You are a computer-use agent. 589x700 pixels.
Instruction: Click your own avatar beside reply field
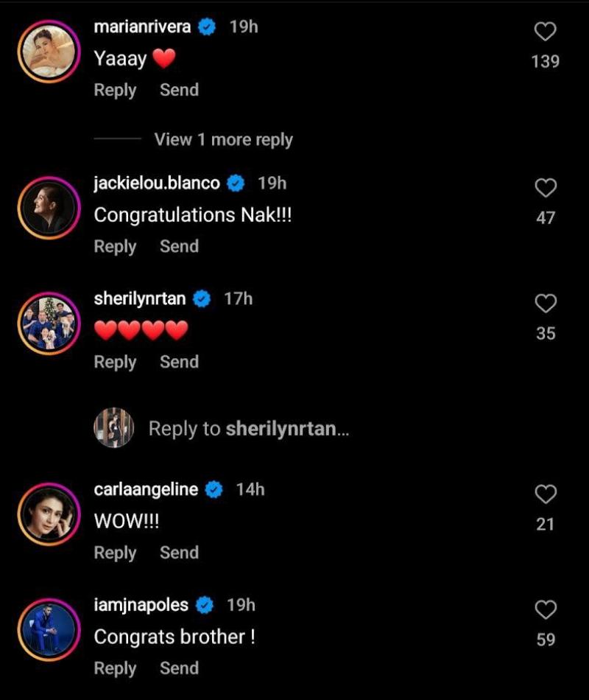point(114,427)
